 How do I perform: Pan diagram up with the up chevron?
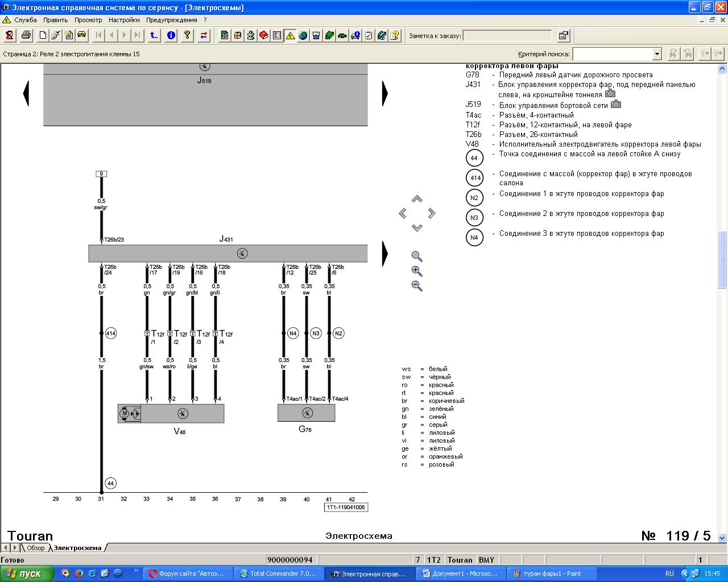click(x=417, y=199)
